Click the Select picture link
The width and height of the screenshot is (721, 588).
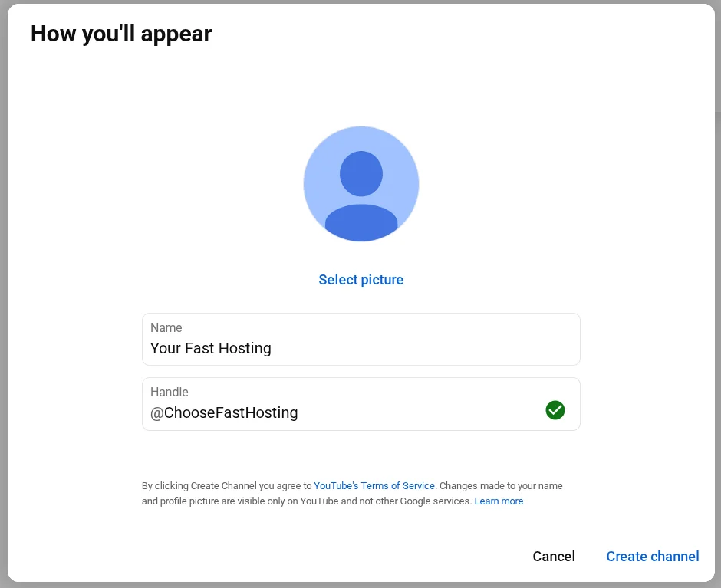click(360, 280)
